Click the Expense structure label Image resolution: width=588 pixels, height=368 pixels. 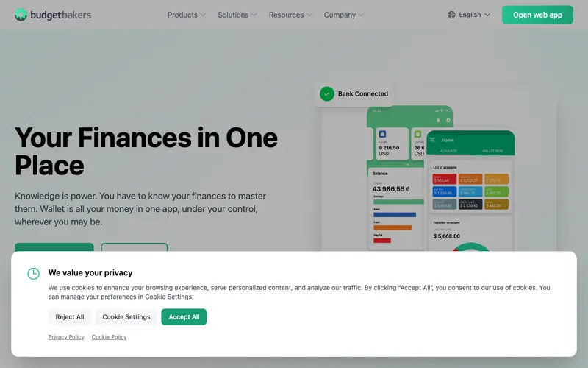[x=446, y=222]
